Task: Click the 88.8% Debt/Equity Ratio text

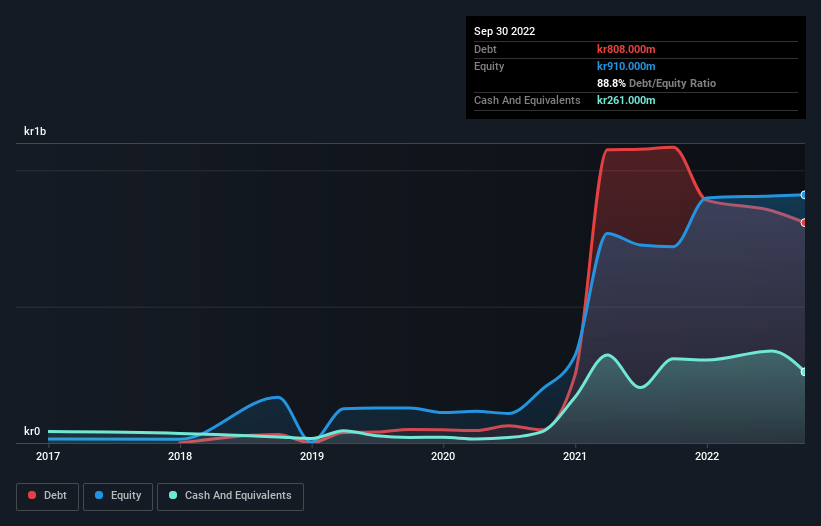Action: [x=656, y=83]
